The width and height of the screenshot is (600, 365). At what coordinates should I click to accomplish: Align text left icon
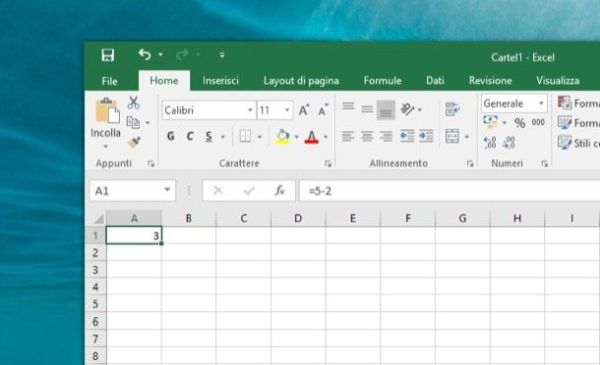[x=348, y=136]
